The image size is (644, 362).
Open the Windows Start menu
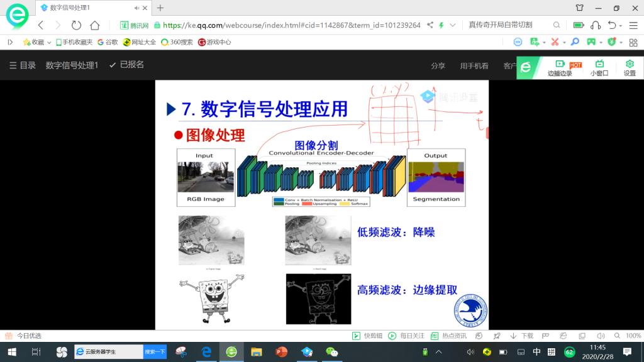pos(12,352)
